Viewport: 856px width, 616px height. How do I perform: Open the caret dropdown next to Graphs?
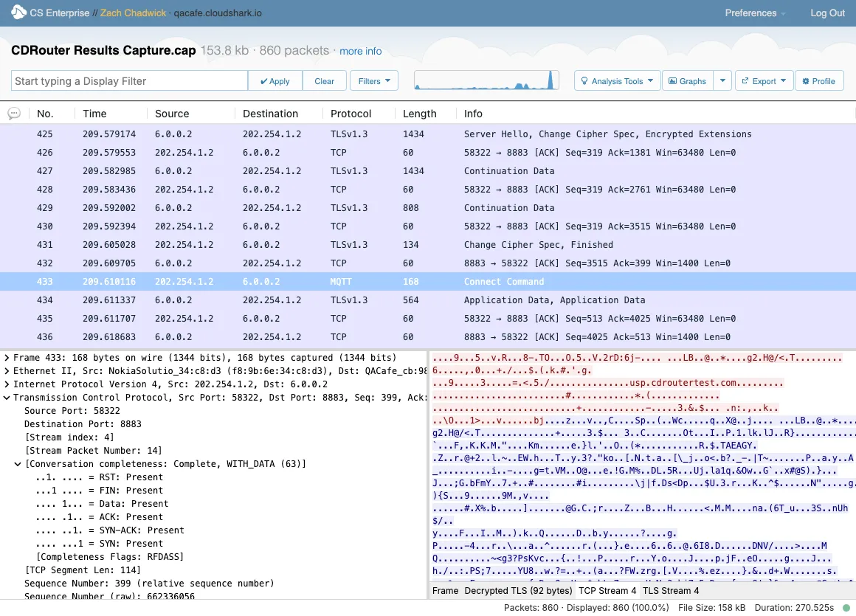pos(722,81)
